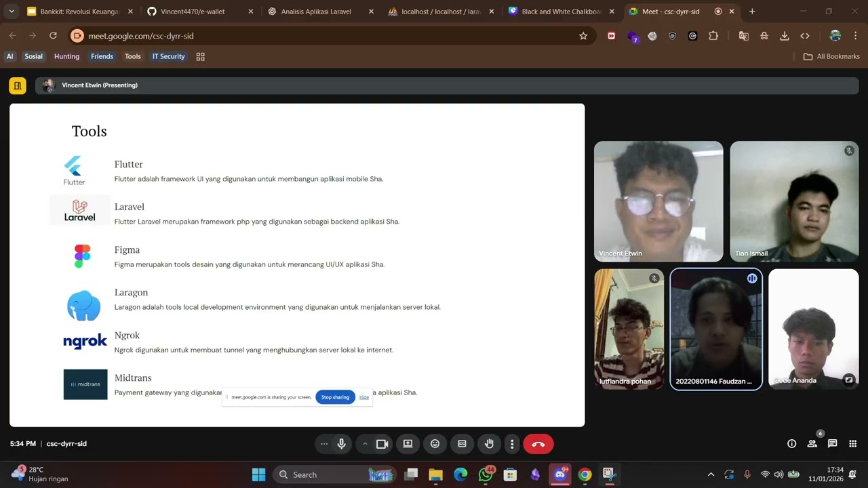
Task: Click the Google Translate extension icon
Action: point(744,36)
